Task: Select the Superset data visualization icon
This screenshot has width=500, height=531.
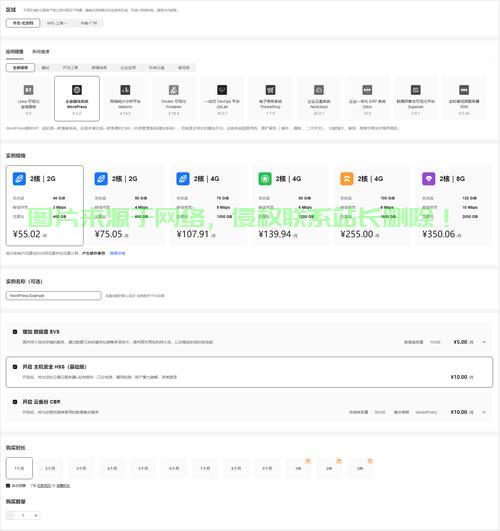Action: 416,90
